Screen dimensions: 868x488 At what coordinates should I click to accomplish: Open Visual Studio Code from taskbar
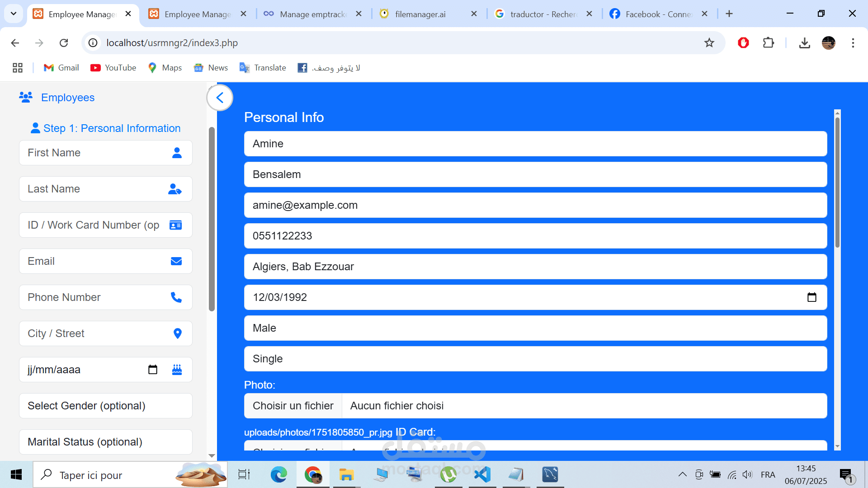482,474
